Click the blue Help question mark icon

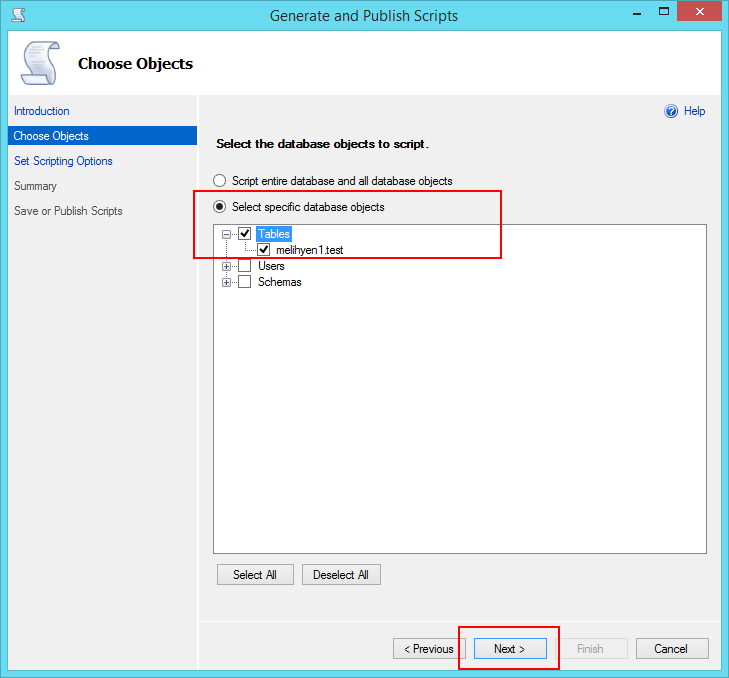(x=671, y=112)
